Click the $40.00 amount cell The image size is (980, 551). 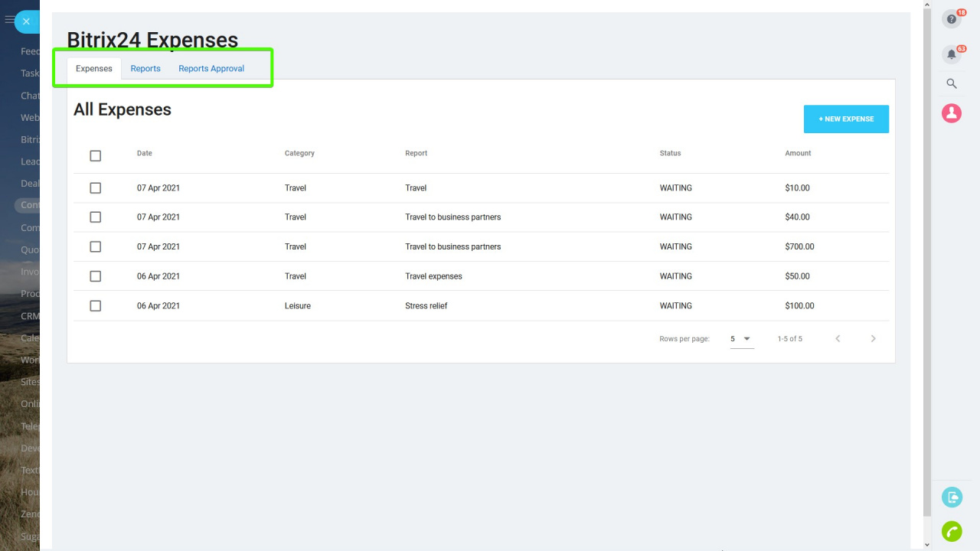coord(797,217)
